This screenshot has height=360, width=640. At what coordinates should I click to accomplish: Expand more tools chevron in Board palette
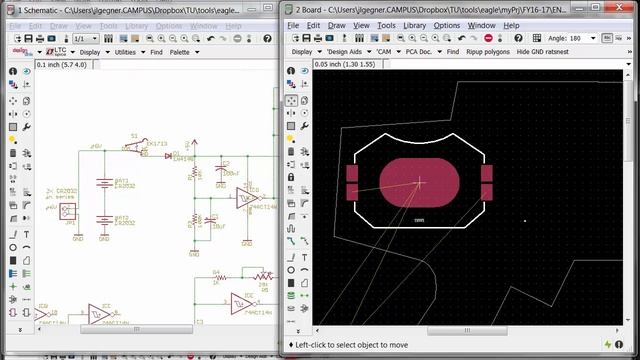(x=298, y=331)
